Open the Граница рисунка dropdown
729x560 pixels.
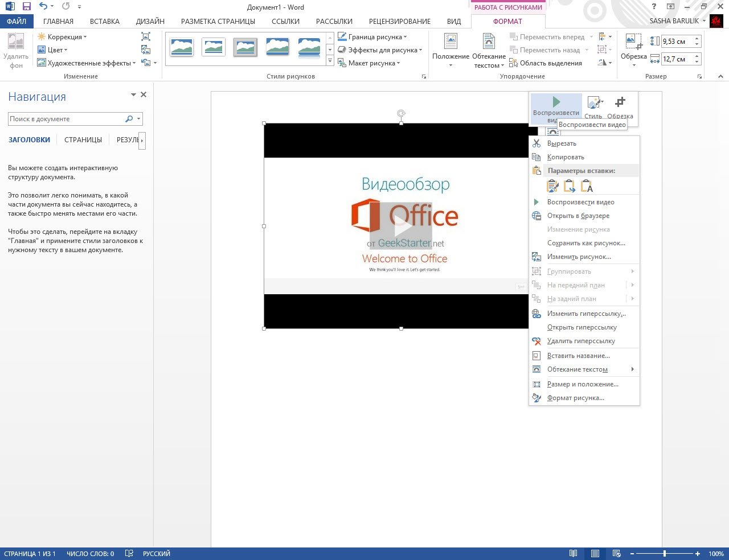coord(372,37)
